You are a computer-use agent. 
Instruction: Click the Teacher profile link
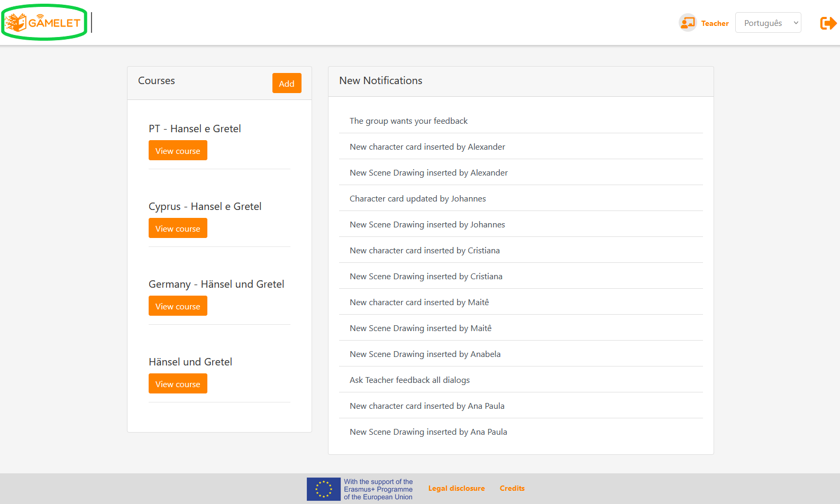tap(715, 23)
